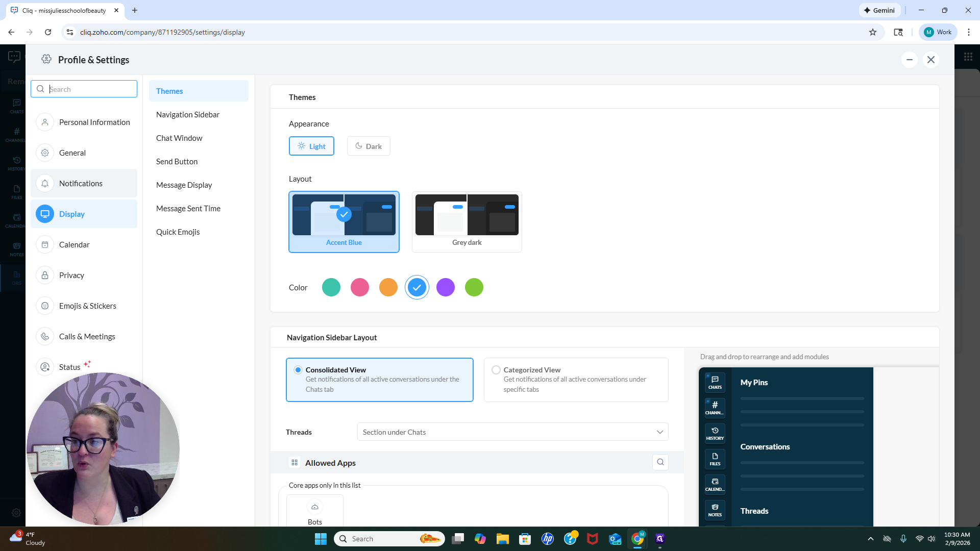Click the Calls & Meetings phone icon
This screenshot has width=980, height=551.
pos(45,337)
